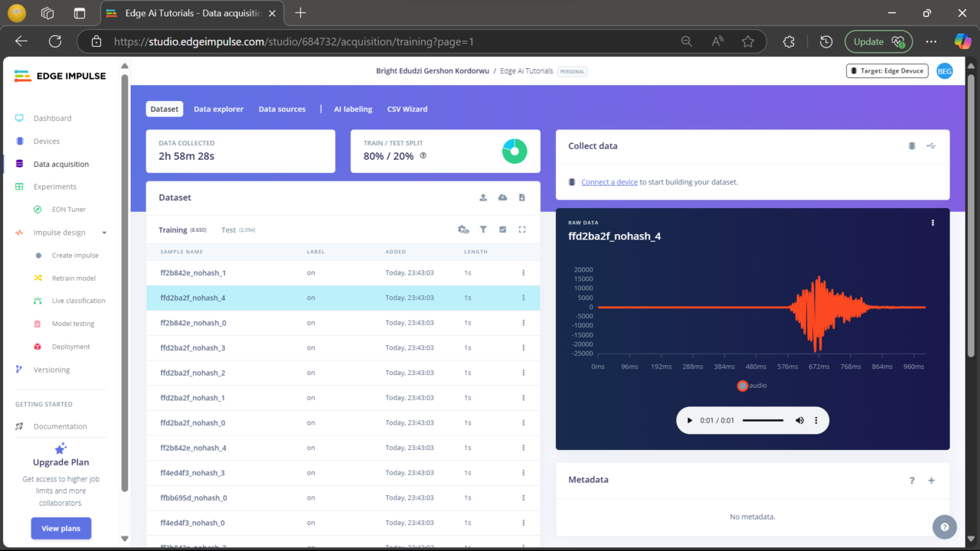Viewport: 980px width, 551px height.
Task: Switch to the Data explorer tab
Action: coord(218,109)
